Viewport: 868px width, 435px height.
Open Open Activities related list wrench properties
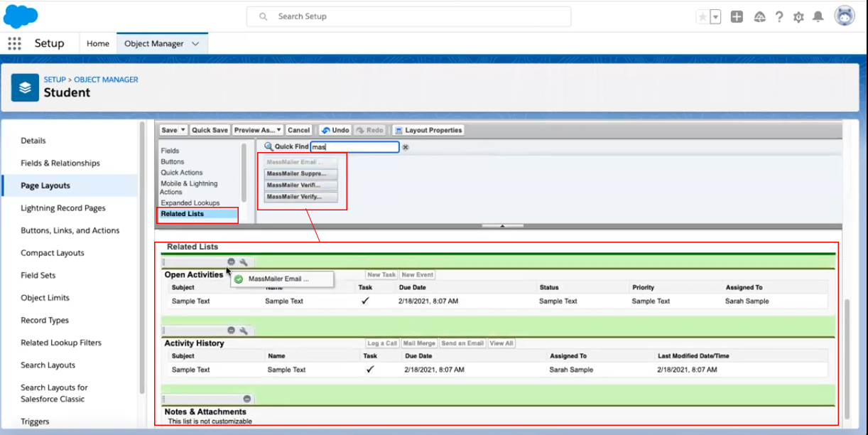coord(243,262)
